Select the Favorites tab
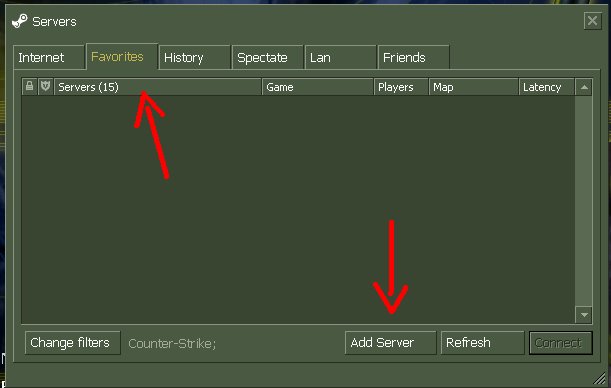The height and width of the screenshot is (388, 611). (x=122, y=56)
